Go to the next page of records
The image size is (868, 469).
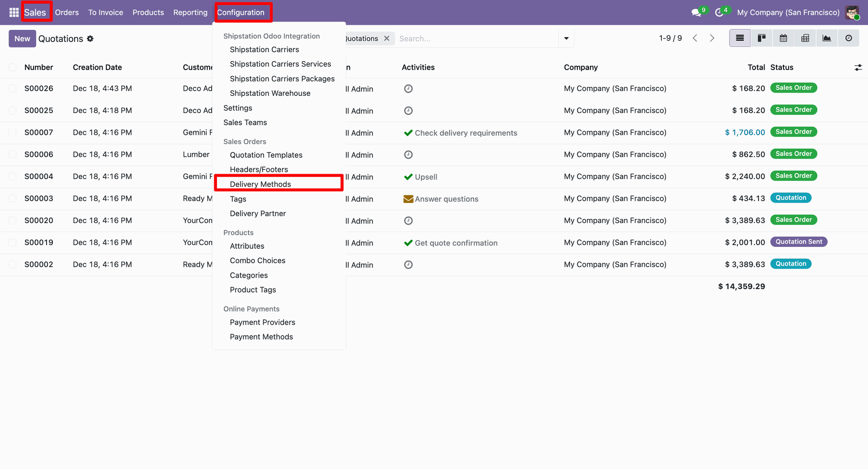coord(712,38)
